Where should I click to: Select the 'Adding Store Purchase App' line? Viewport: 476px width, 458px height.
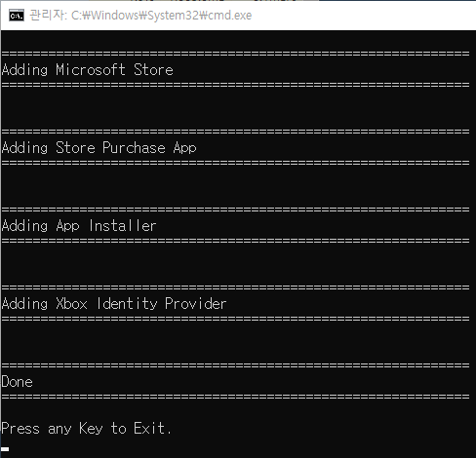click(99, 148)
